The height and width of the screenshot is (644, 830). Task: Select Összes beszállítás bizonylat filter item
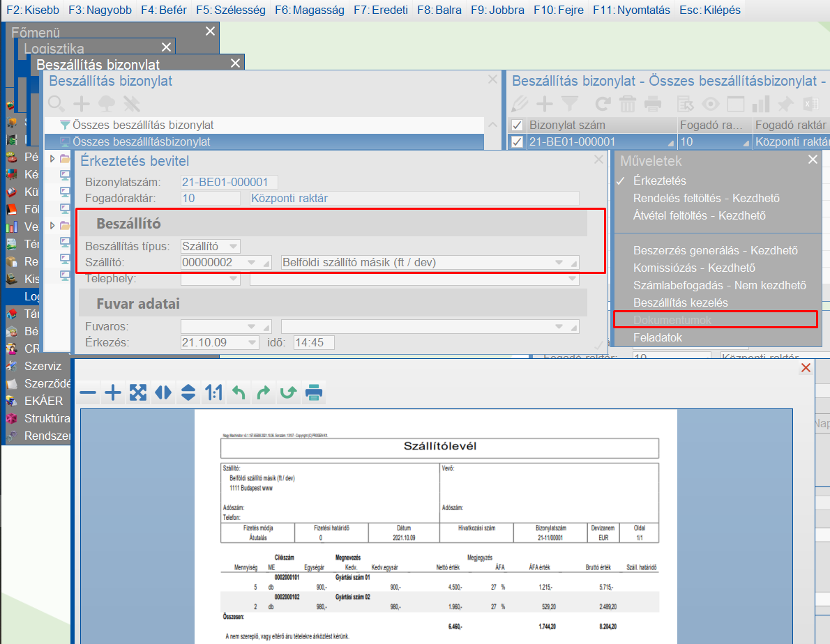click(x=143, y=125)
